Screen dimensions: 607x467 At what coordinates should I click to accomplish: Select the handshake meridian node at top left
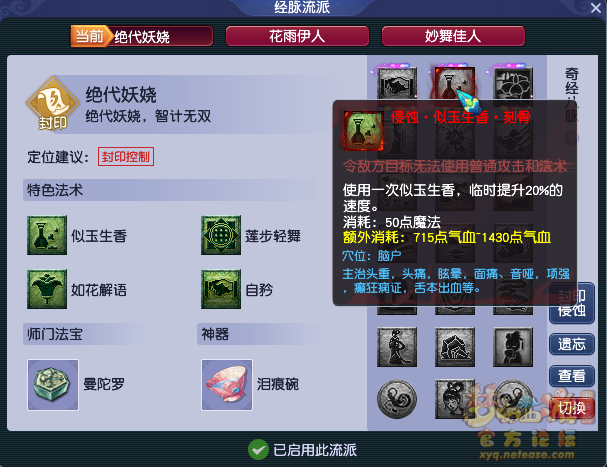pyautogui.click(x=397, y=84)
